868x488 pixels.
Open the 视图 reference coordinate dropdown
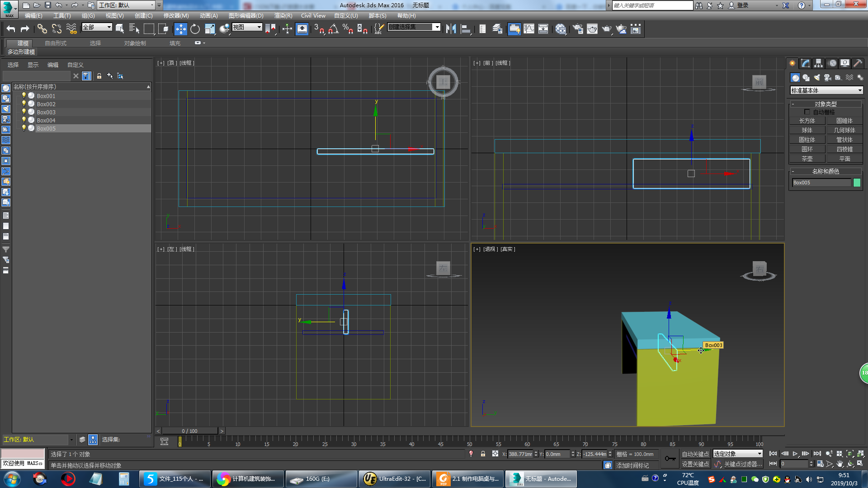(247, 27)
